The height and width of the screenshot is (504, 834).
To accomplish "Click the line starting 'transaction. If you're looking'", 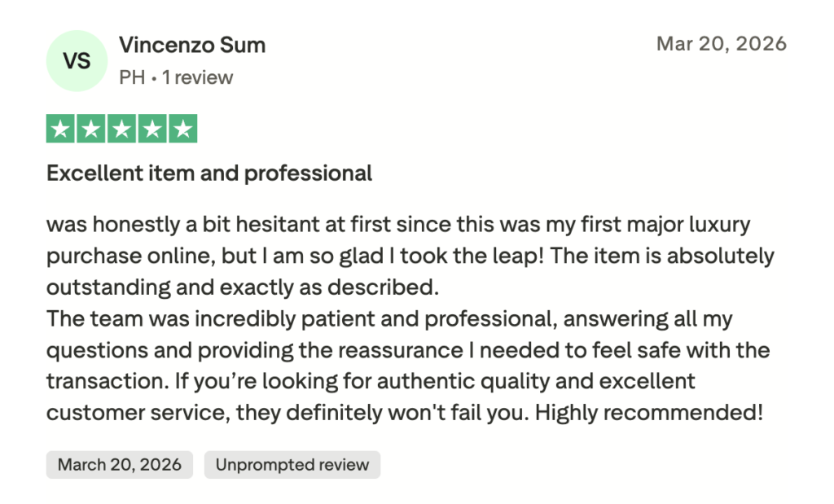I will [x=371, y=381].
